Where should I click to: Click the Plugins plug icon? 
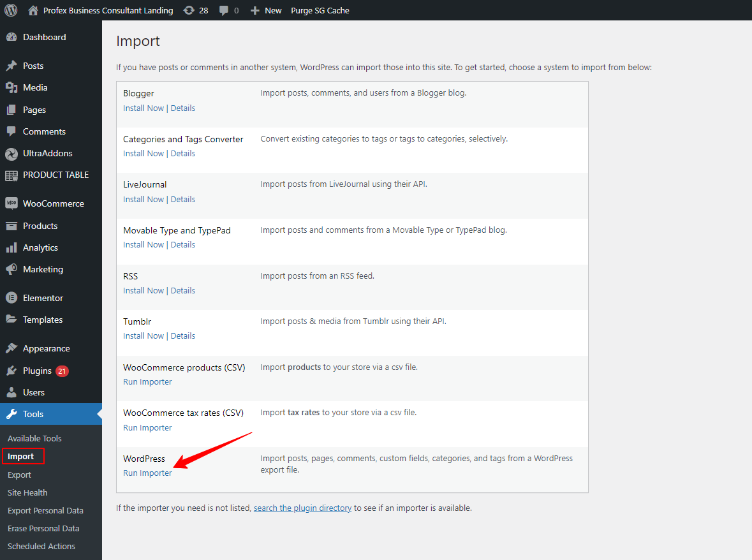(11, 371)
